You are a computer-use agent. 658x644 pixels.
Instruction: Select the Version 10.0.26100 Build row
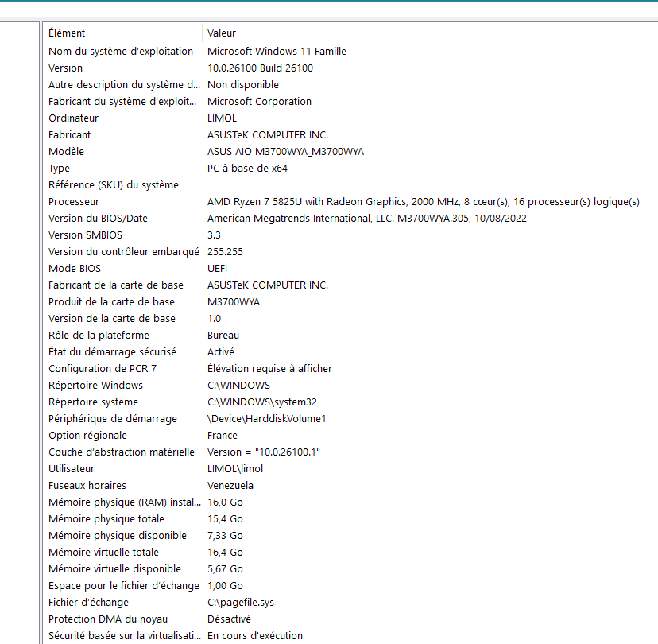(66, 68)
